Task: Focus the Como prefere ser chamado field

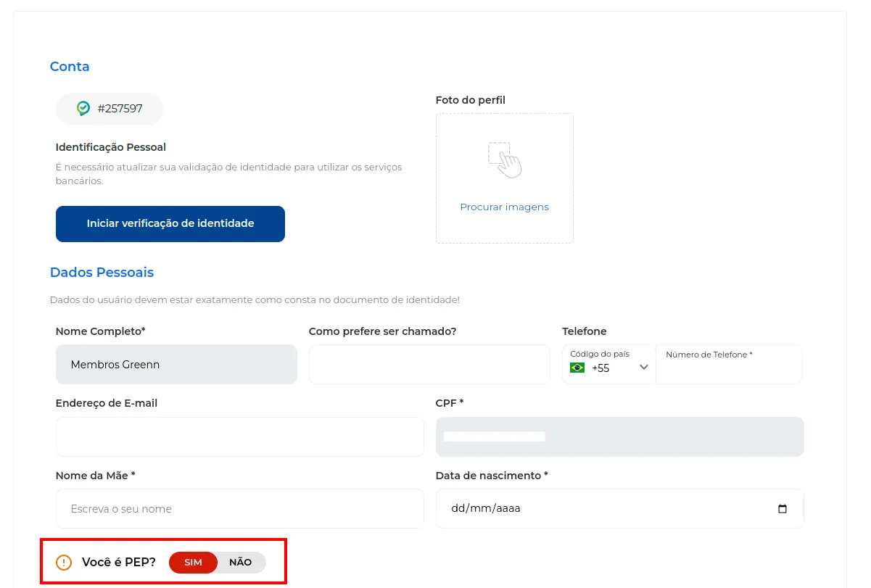Action: 429,364
